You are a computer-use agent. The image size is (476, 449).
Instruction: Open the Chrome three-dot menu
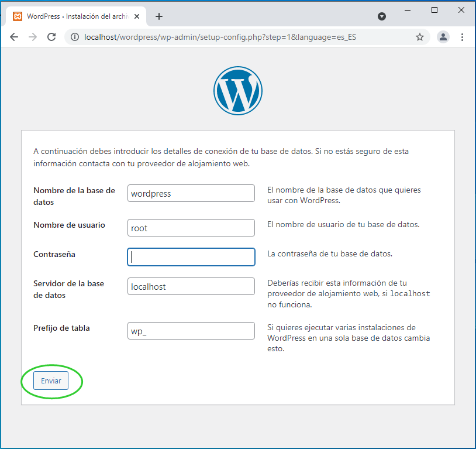pyautogui.click(x=462, y=37)
